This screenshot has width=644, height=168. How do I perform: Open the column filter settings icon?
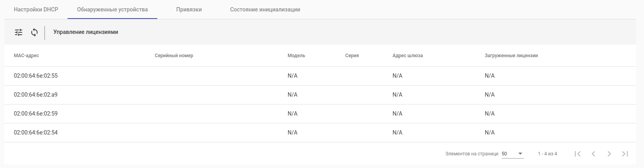[19, 32]
